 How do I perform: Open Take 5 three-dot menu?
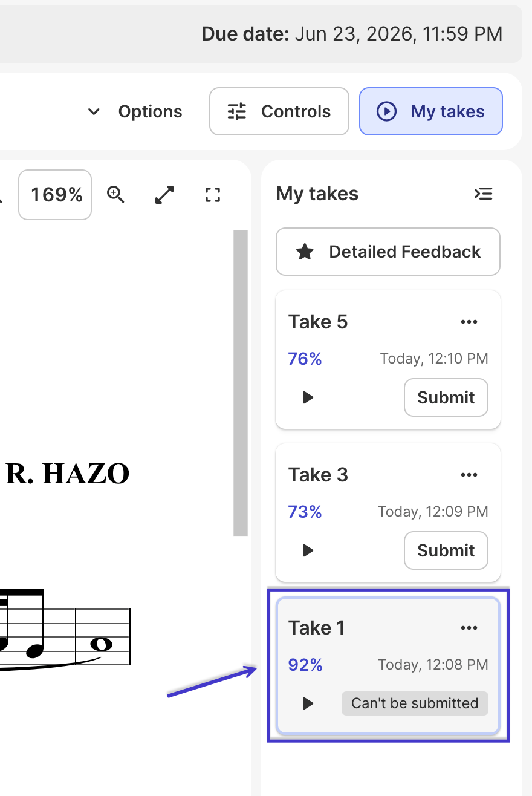469,322
